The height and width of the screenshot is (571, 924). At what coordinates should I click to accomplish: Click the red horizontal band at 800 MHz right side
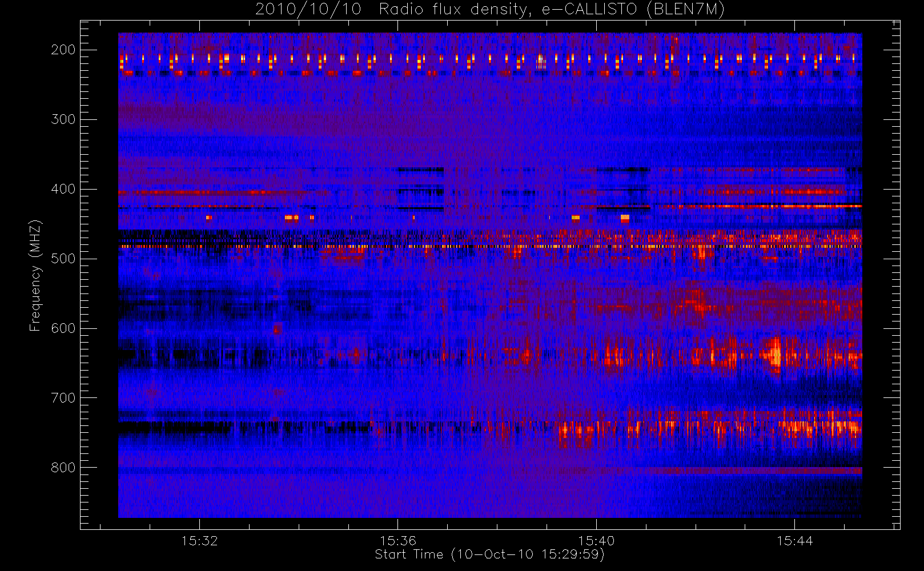pos(731,471)
